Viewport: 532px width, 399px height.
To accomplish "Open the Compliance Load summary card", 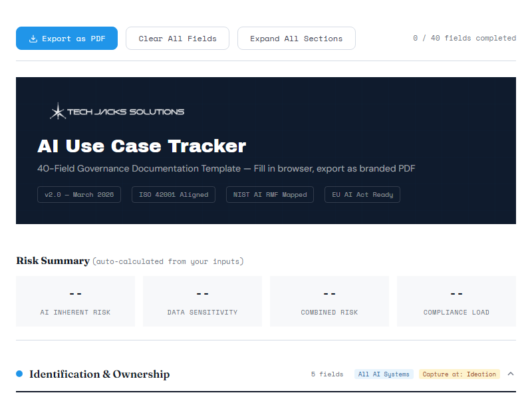I will 456,301.
